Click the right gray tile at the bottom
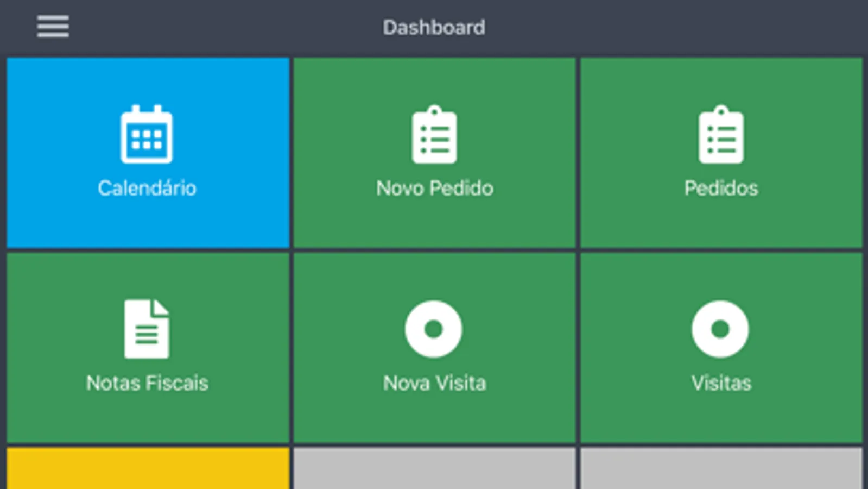 [721, 468]
